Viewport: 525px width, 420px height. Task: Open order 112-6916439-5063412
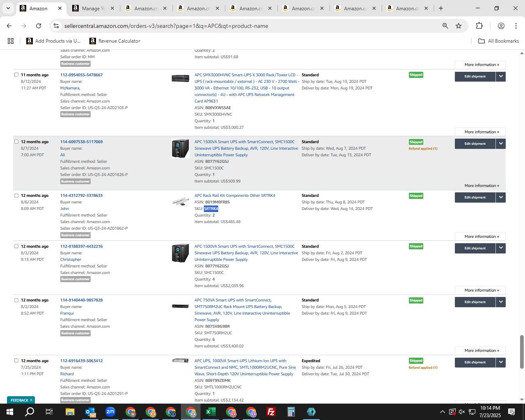tap(81, 361)
